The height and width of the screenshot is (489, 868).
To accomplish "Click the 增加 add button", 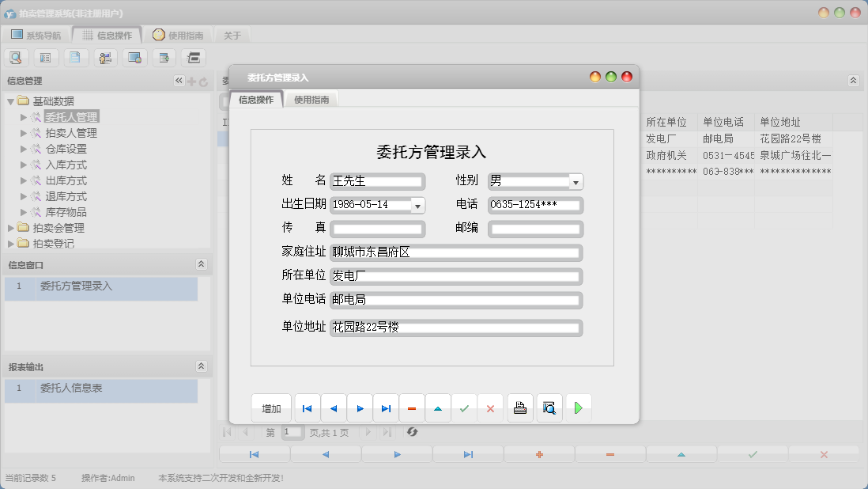I will click(271, 407).
